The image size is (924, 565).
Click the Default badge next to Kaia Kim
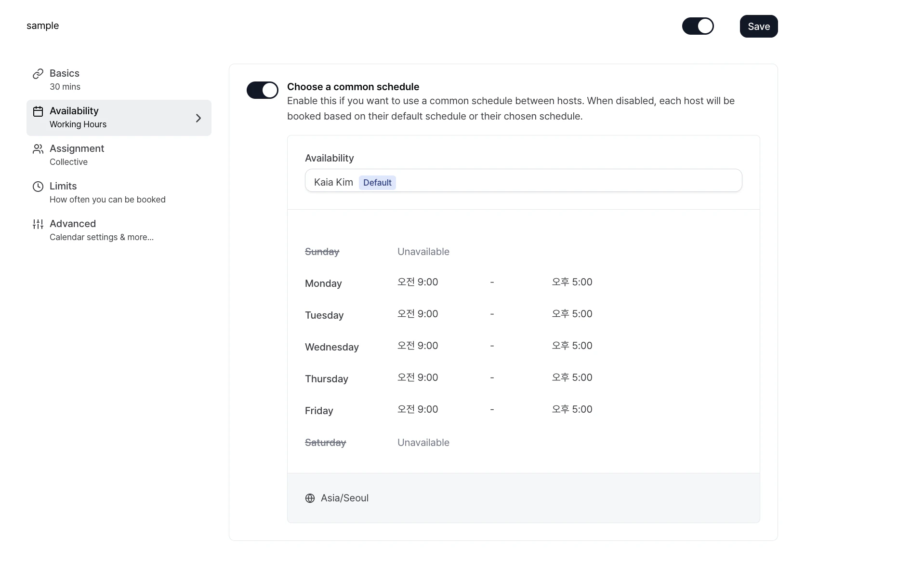coord(377,182)
